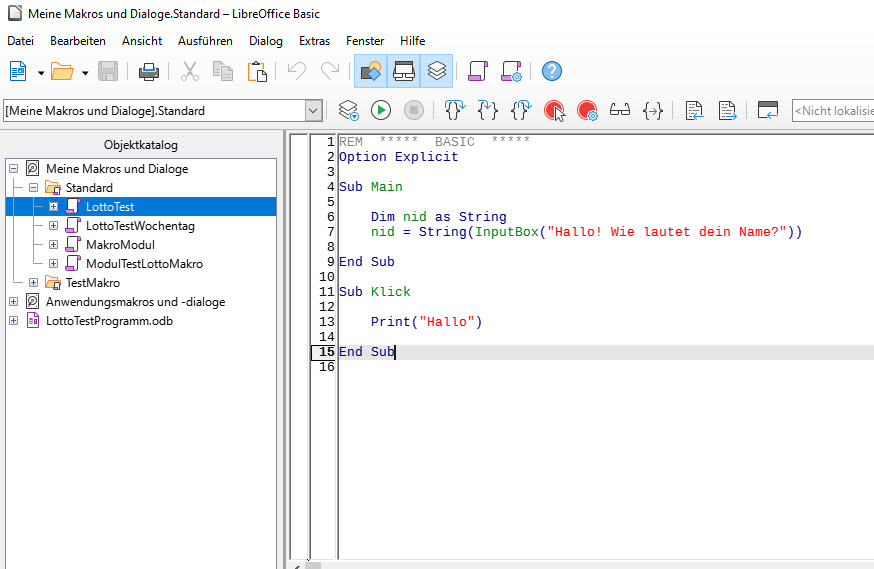The image size is (874, 569).
Task: Click the Select Macro scroll icon
Action: coord(478,71)
